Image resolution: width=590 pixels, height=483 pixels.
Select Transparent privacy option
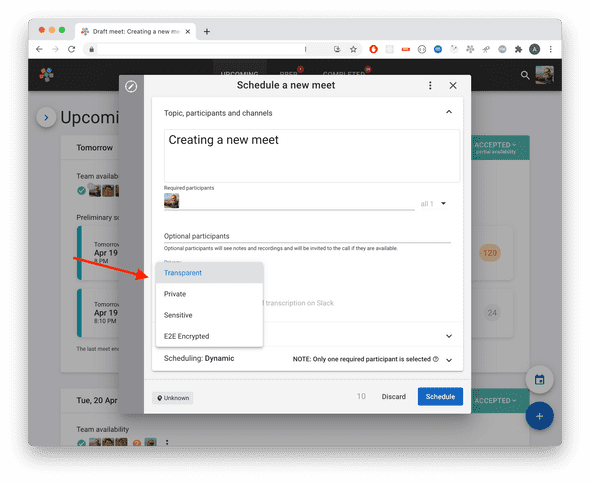[209, 273]
